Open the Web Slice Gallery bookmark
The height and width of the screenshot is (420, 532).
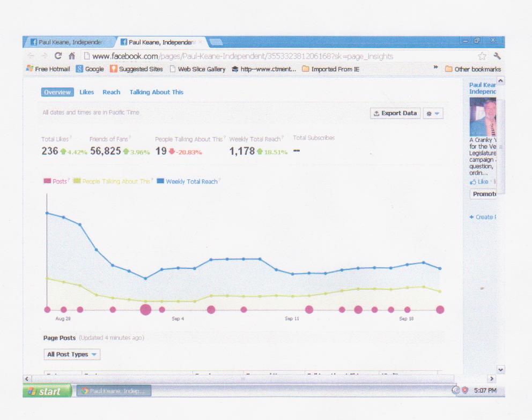197,69
